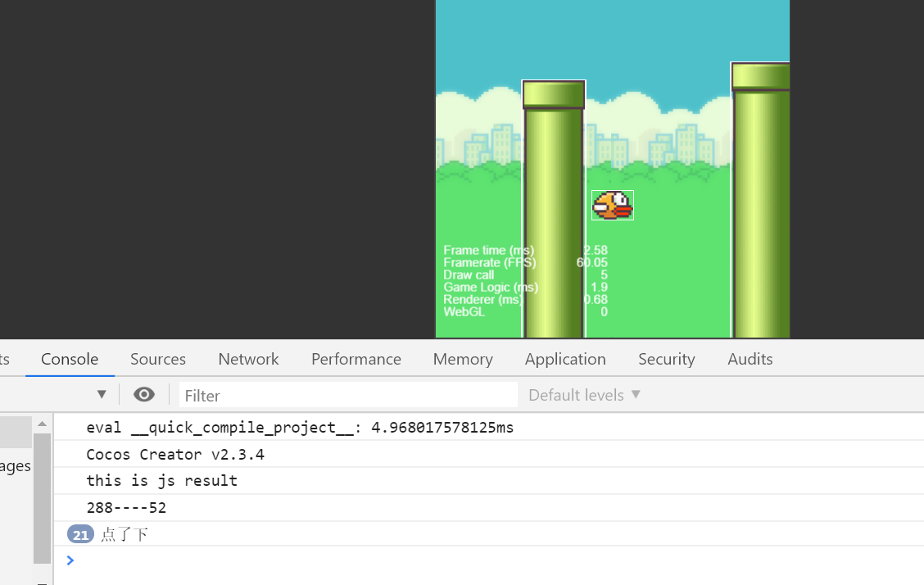Click the console sidebar scrollbar thumb
The image size is (924, 585).
click(x=42, y=498)
